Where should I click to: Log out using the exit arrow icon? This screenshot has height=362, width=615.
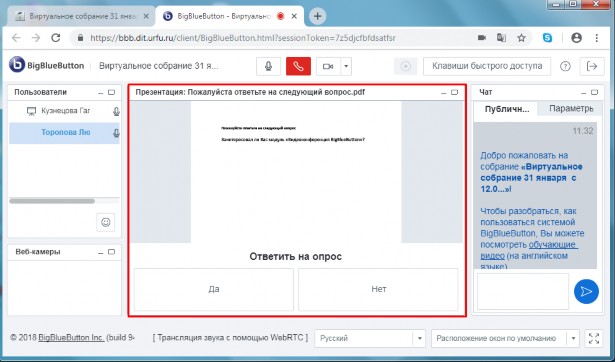coord(592,66)
